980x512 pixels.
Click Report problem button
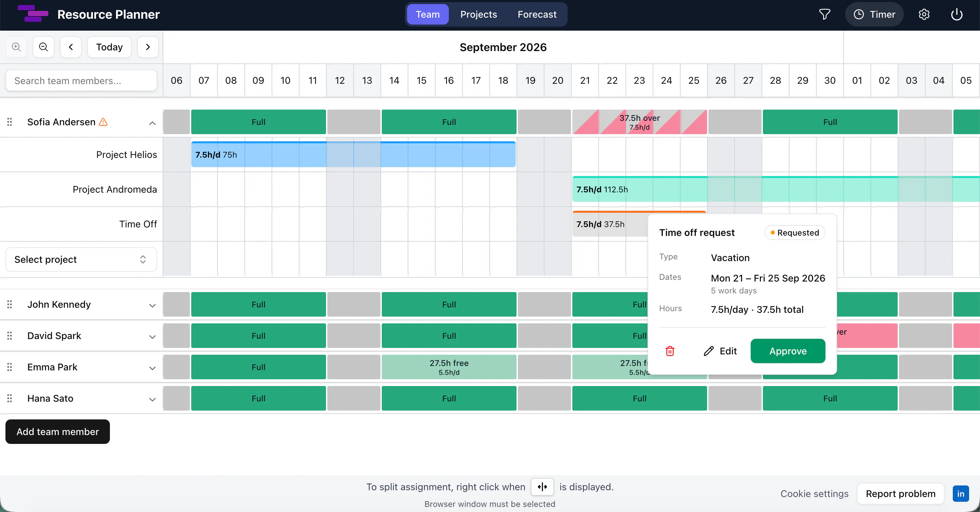point(900,494)
